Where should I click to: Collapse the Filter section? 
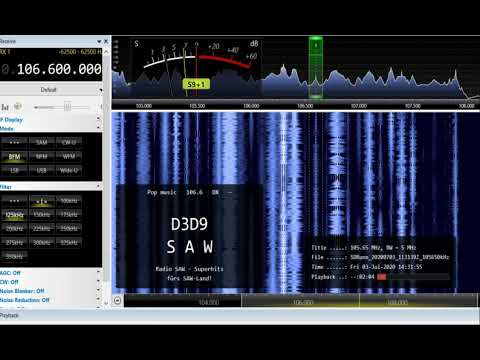coord(98,186)
